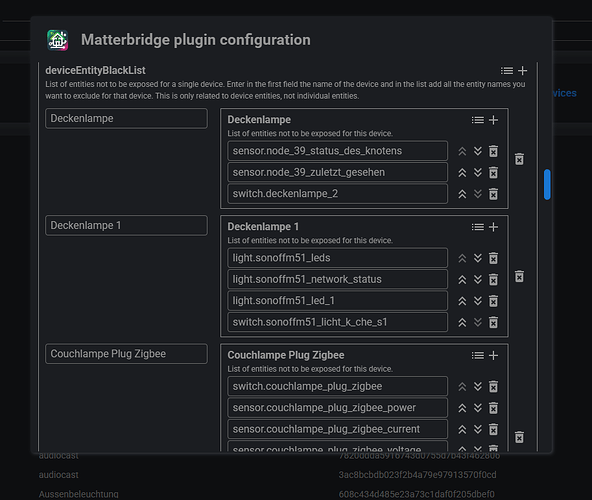
Task: Move switch.couchlampe_plug_zigbee down
Action: [478, 387]
